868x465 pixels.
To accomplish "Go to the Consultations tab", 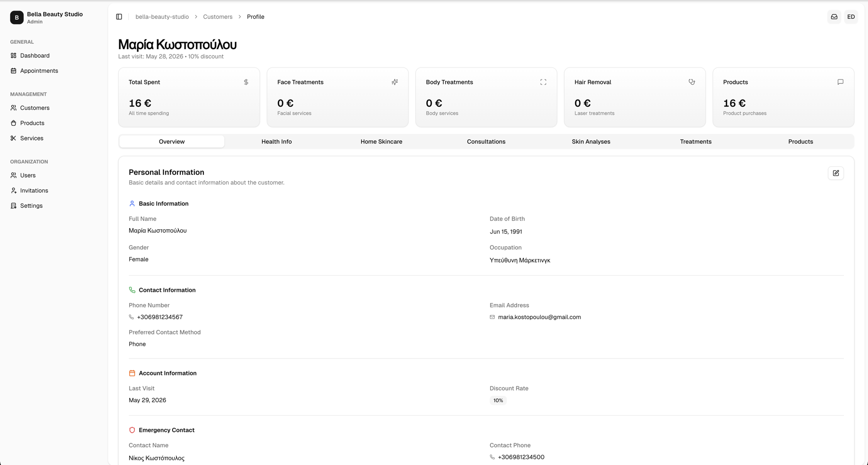I will [486, 142].
